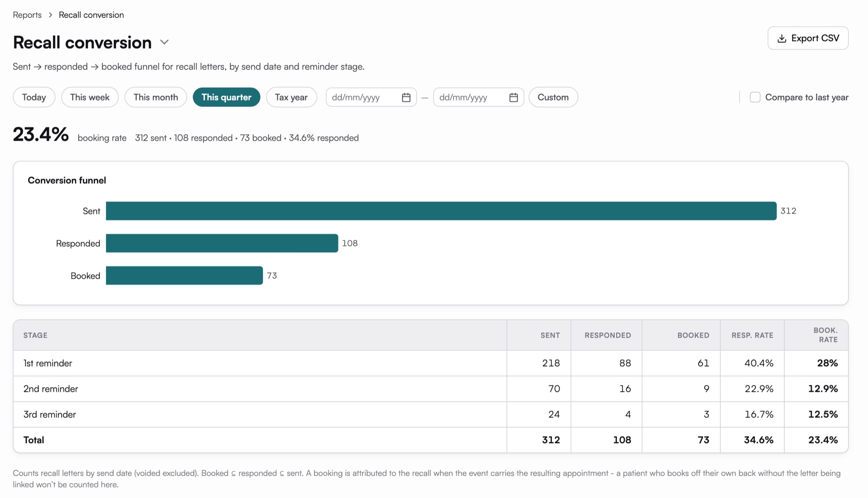The width and height of the screenshot is (868, 498).
Task: Click the 108 label beside the Responded bar
Action: (350, 243)
